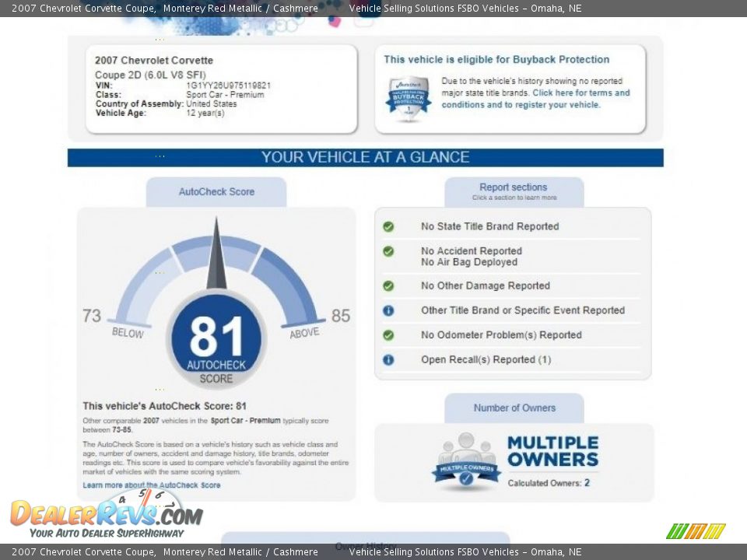Open No Other Damage Reported section
The image size is (747, 560).
pos(486,285)
